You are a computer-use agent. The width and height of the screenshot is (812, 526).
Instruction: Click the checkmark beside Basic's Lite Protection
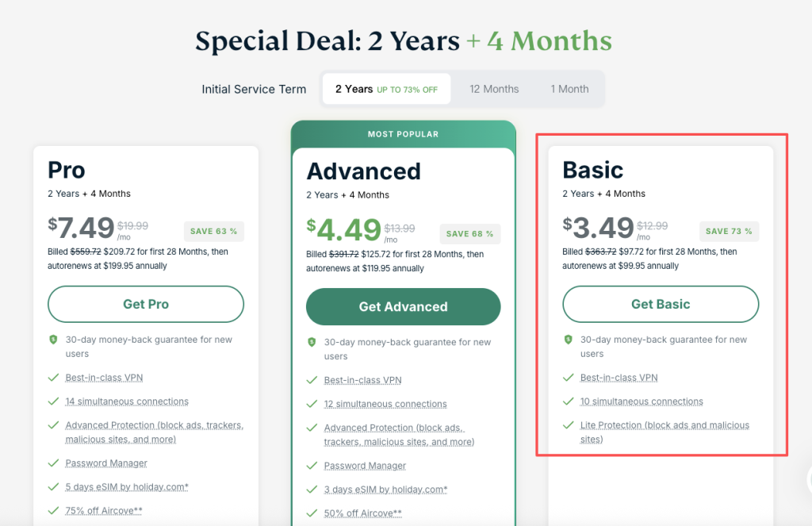pos(569,425)
